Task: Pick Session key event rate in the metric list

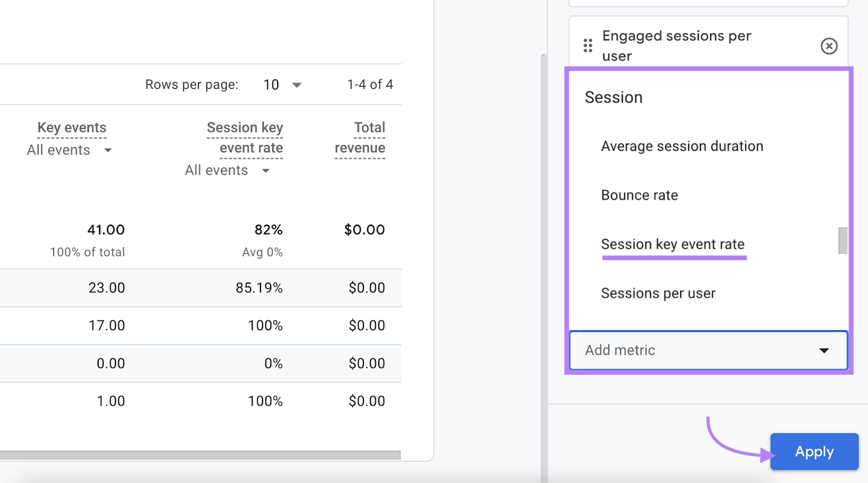Action: tap(672, 244)
